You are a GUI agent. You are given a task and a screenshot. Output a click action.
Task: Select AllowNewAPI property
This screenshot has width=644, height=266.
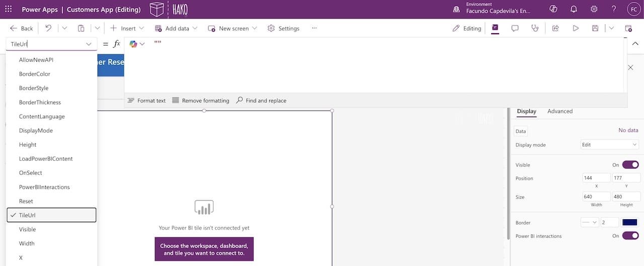tap(51, 60)
